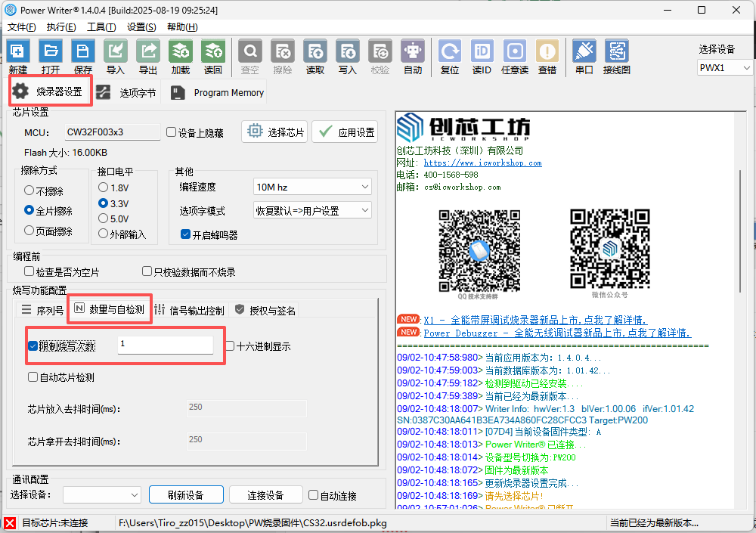Click the 写入 (Write) toolbar icon
756x533 pixels.
348,51
